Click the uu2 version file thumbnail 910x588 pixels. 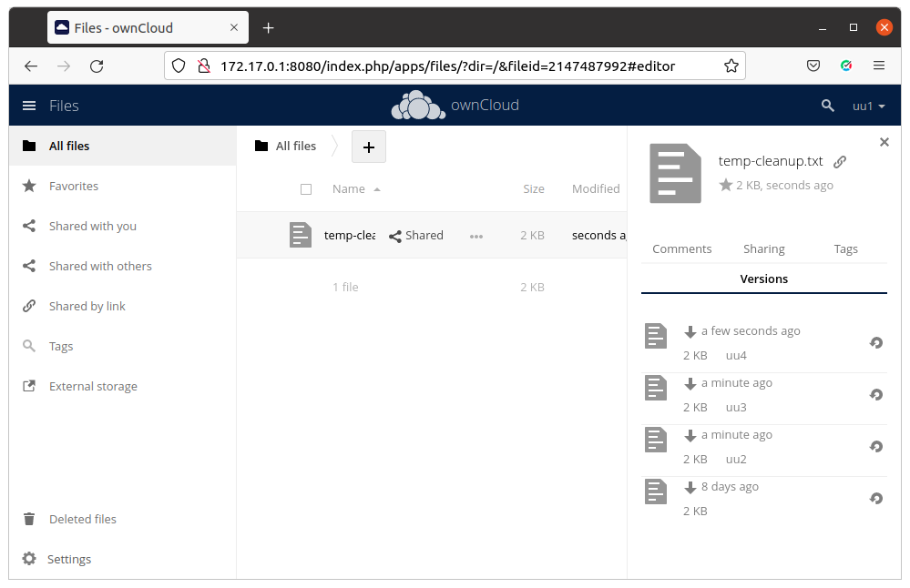click(656, 440)
